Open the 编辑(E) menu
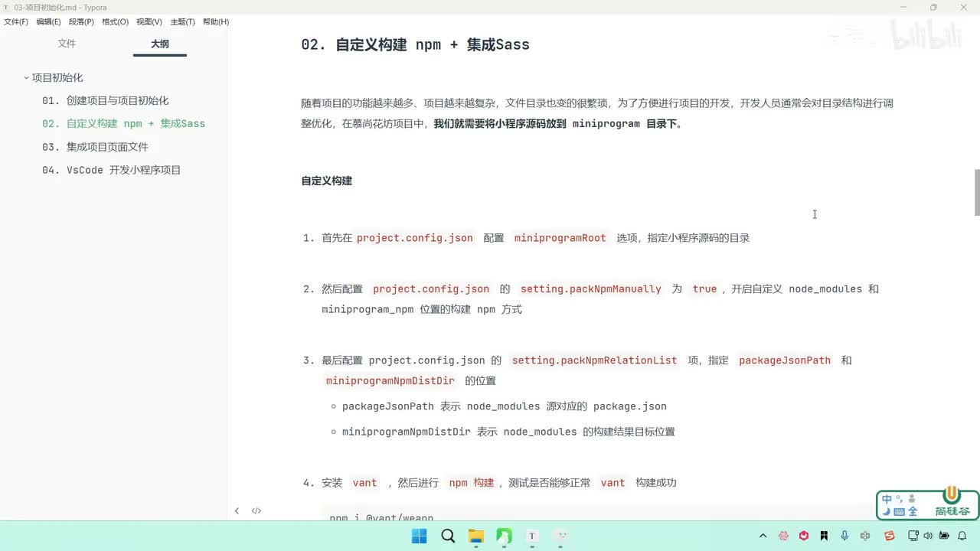This screenshot has height=551, width=980. pos(48,22)
